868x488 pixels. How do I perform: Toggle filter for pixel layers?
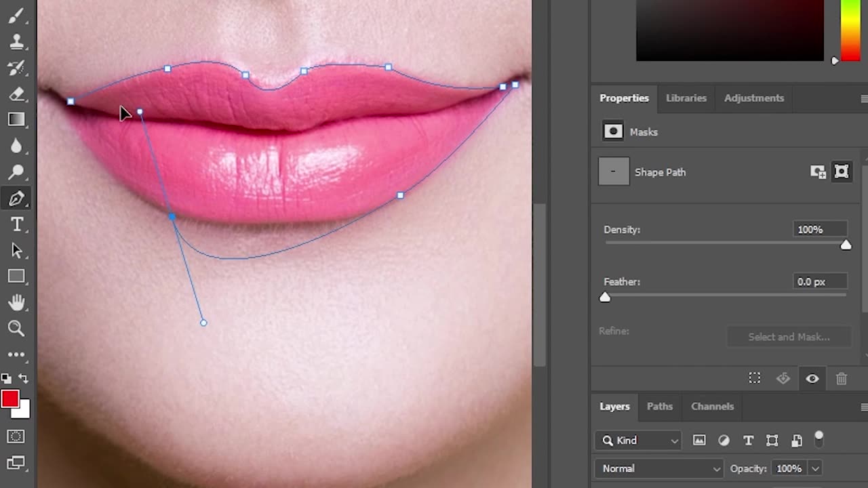pyautogui.click(x=699, y=441)
